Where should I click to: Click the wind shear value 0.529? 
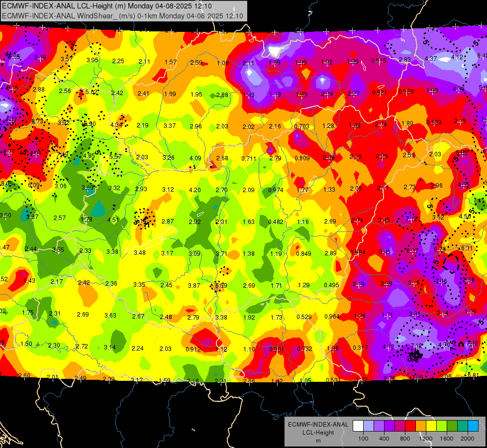click(x=304, y=317)
